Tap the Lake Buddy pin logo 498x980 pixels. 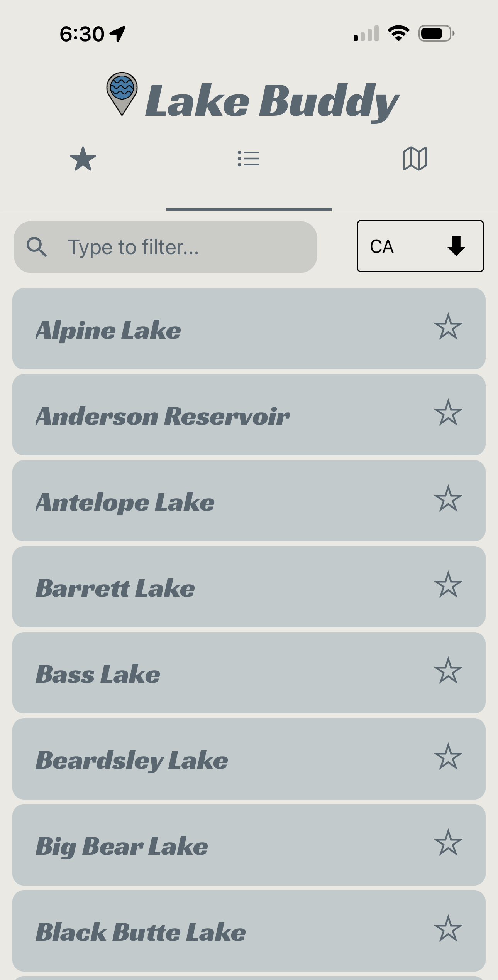122,94
